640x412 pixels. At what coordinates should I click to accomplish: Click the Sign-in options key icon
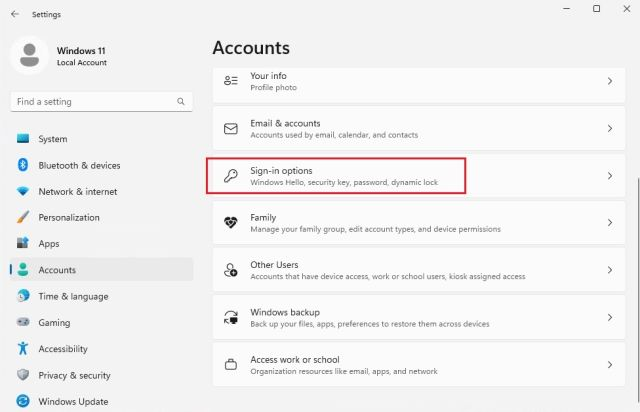[231, 176]
